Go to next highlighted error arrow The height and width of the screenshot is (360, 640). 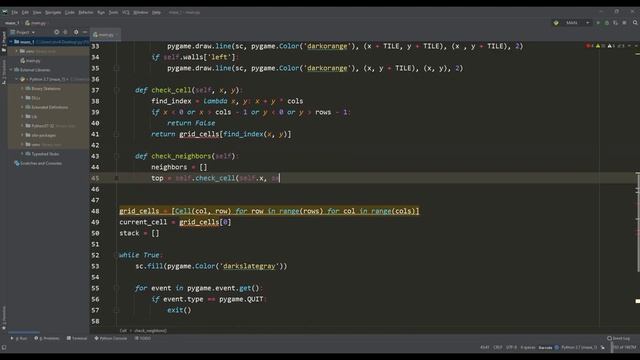pyautogui.click(x=636, y=46)
